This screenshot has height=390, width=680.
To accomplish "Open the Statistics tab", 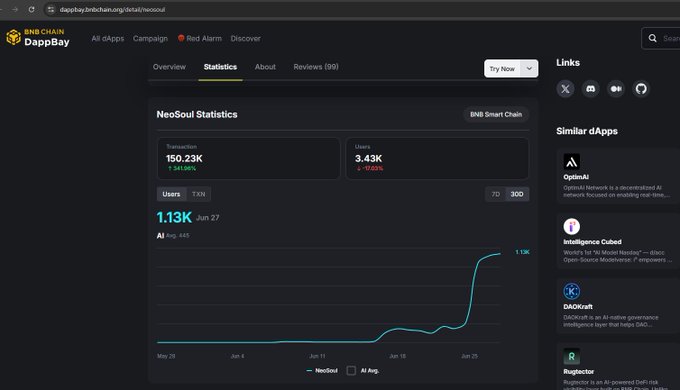I will pyautogui.click(x=220, y=67).
